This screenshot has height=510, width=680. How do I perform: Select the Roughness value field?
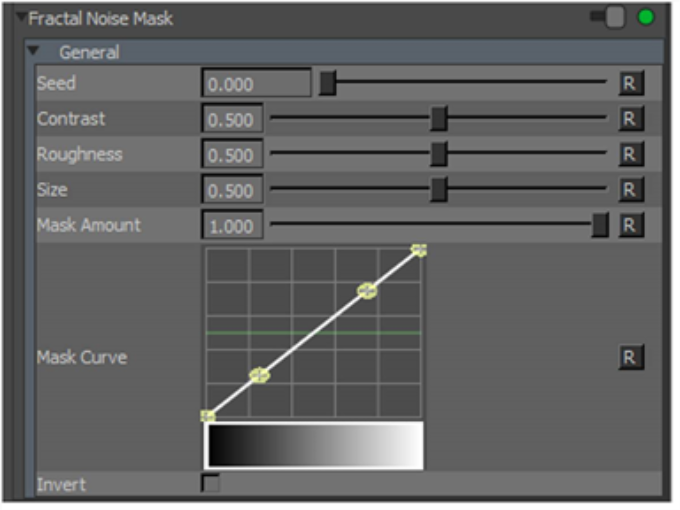(233, 155)
